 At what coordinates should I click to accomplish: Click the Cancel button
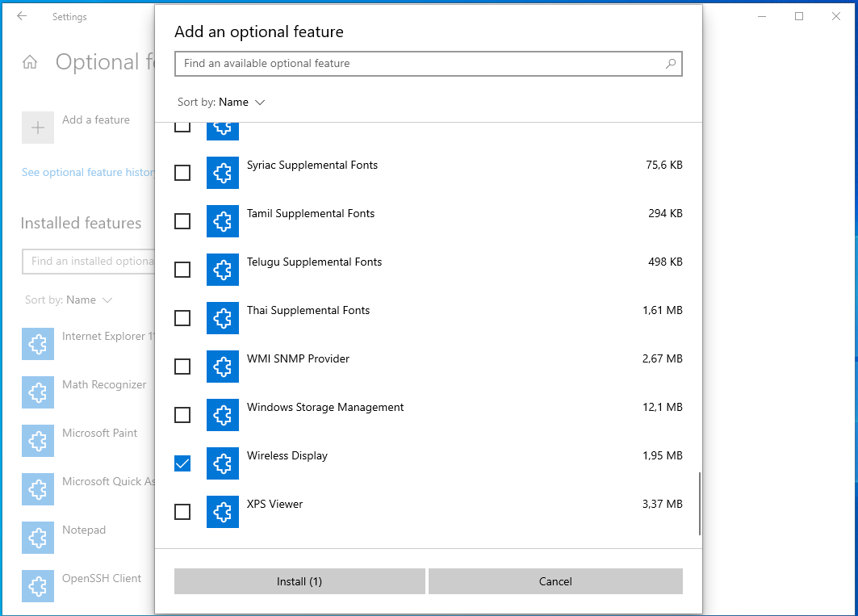pyautogui.click(x=555, y=581)
